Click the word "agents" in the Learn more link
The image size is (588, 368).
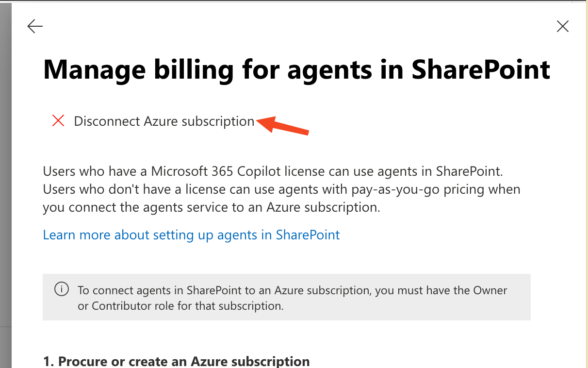(238, 235)
